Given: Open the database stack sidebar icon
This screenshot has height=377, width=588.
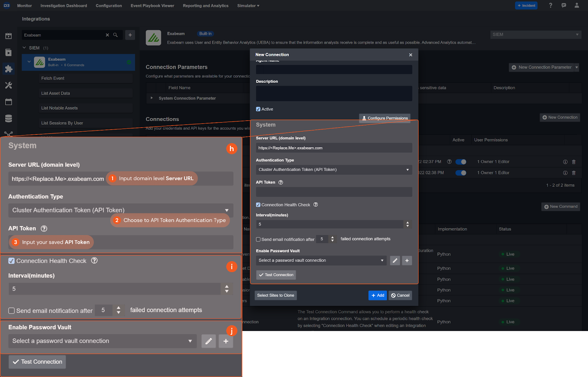Looking at the screenshot, I should pos(8,118).
